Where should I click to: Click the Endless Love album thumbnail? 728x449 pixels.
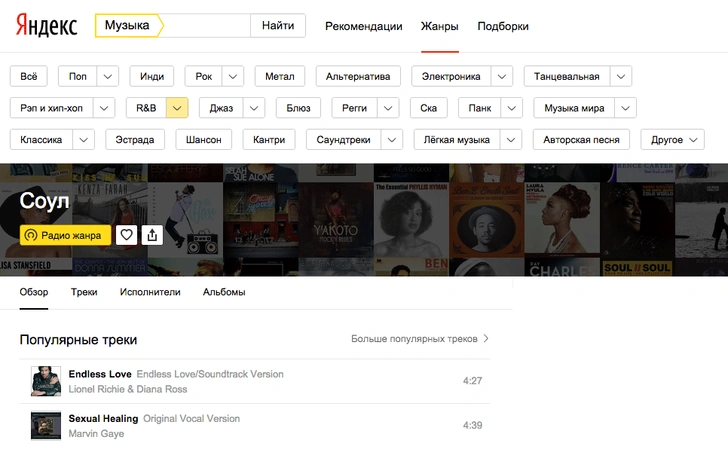coord(46,381)
